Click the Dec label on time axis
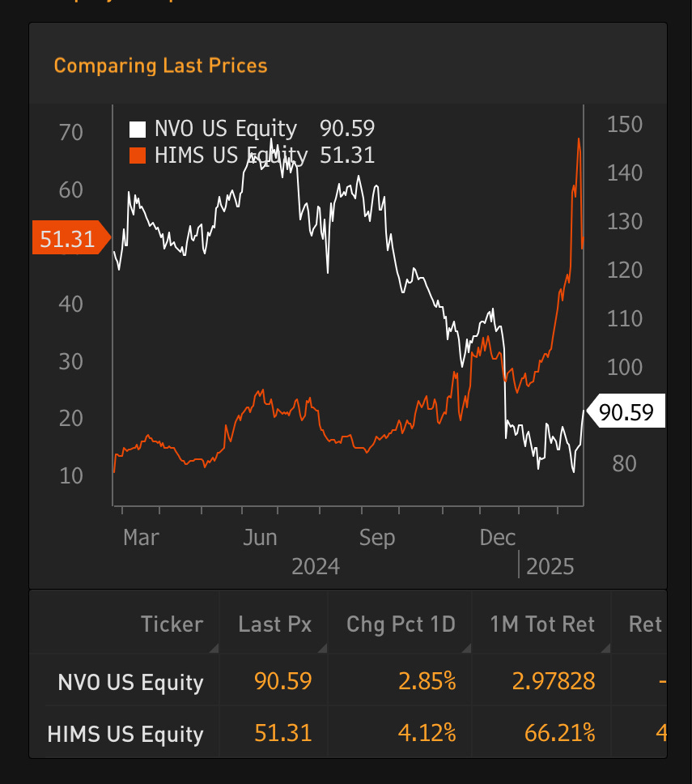This screenshot has width=692, height=784. coord(497,538)
